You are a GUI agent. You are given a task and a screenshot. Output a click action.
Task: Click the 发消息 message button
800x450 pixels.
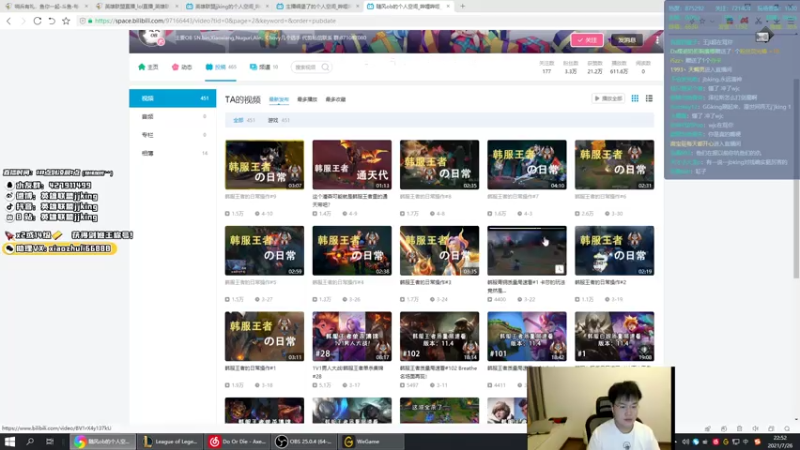(627, 40)
